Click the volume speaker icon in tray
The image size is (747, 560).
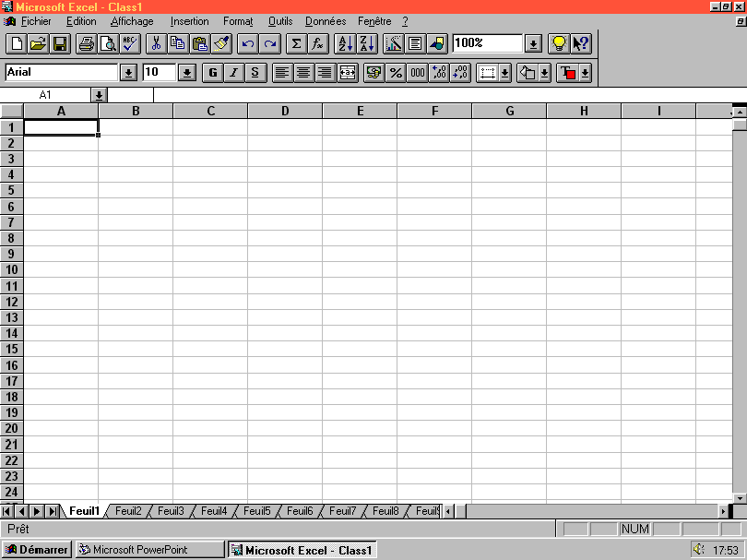(699, 550)
